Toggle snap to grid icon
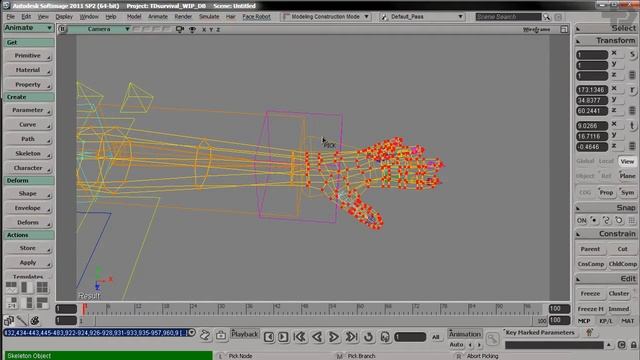 (x=632, y=220)
